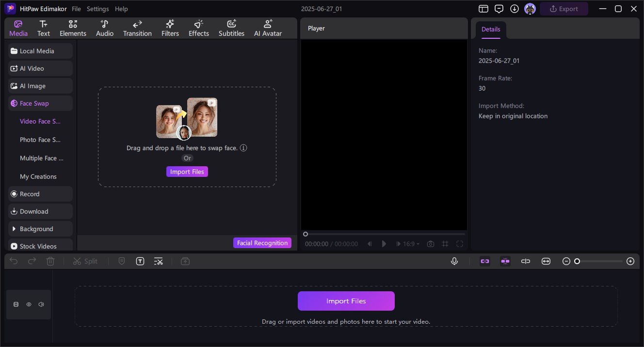Click the microphone voiceover icon

point(454,261)
